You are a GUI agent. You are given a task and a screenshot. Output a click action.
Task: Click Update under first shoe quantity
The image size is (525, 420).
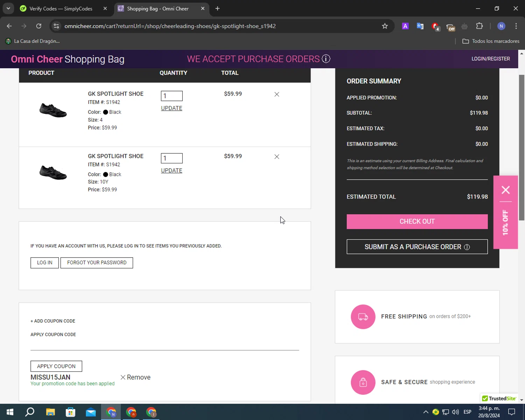point(171,108)
